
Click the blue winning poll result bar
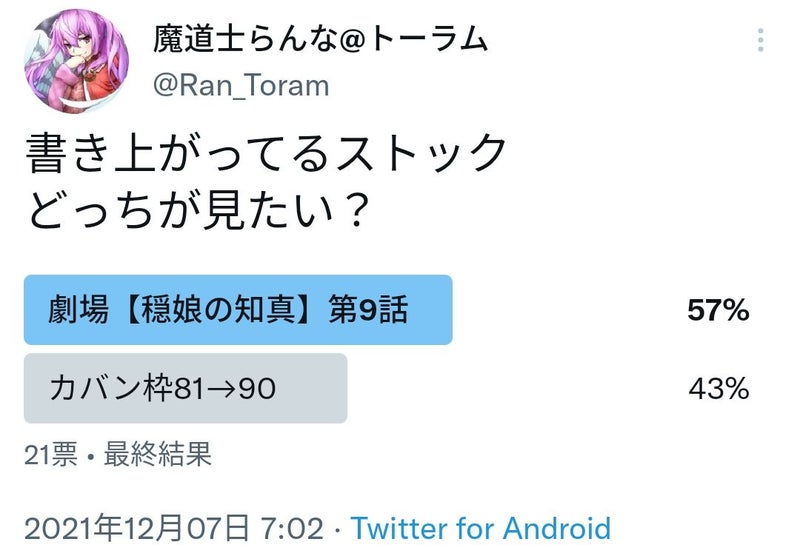[238, 310]
